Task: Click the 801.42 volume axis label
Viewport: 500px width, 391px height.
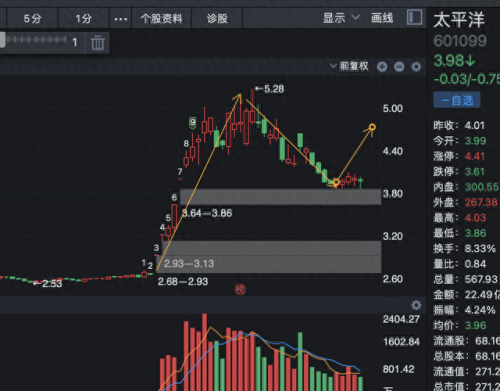Action: [x=399, y=369]
